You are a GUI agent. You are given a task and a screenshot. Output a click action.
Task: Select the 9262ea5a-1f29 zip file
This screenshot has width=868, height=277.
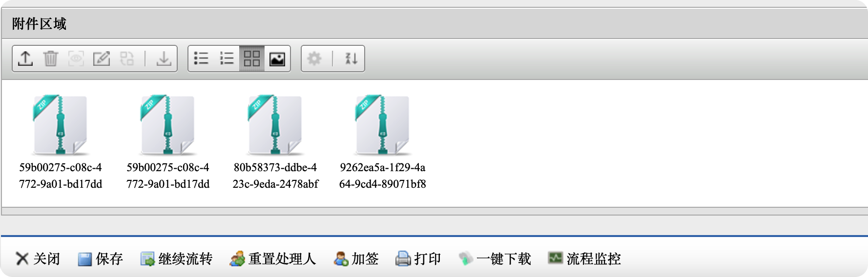point(383,142)
